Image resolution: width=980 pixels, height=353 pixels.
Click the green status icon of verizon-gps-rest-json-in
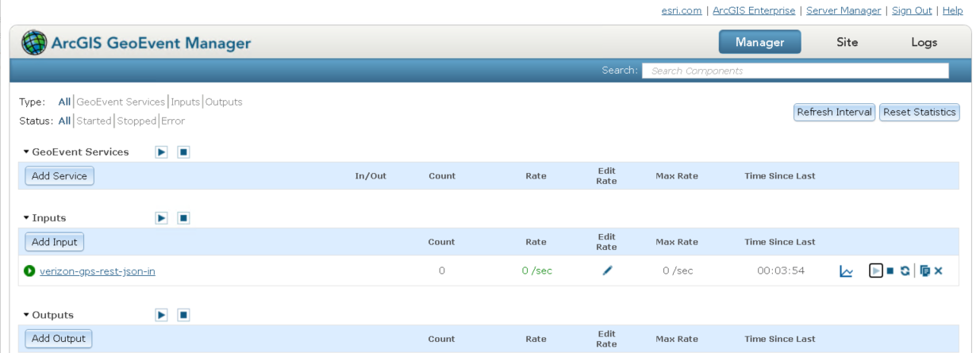29,271
